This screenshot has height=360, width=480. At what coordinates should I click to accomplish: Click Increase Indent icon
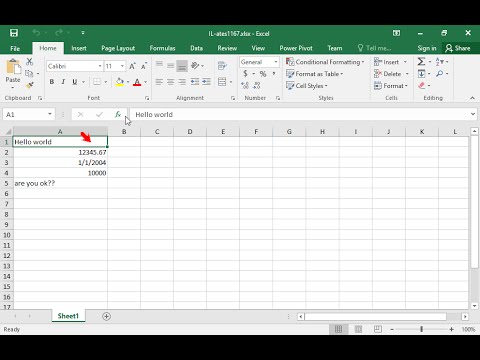tap(206, 82)
